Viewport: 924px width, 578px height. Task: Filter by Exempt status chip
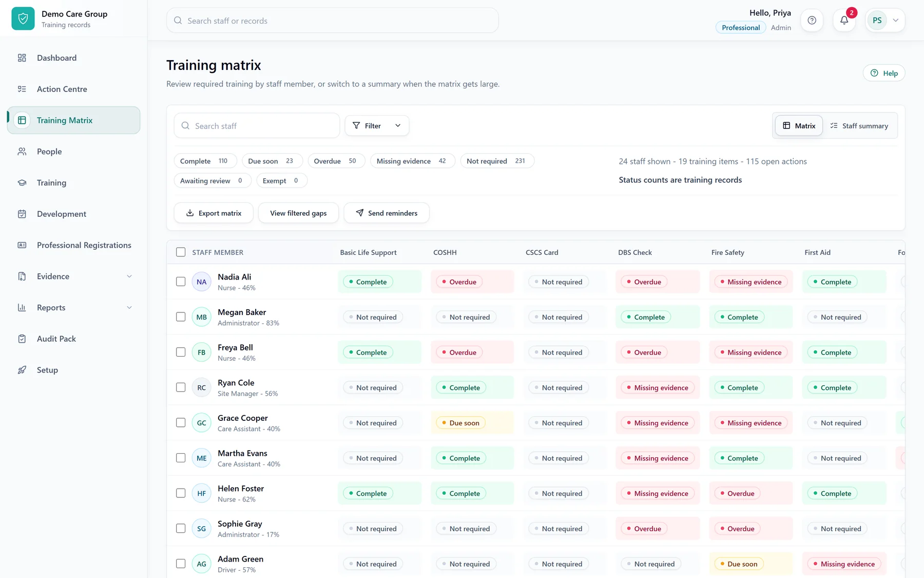click(x=282, y=180)
